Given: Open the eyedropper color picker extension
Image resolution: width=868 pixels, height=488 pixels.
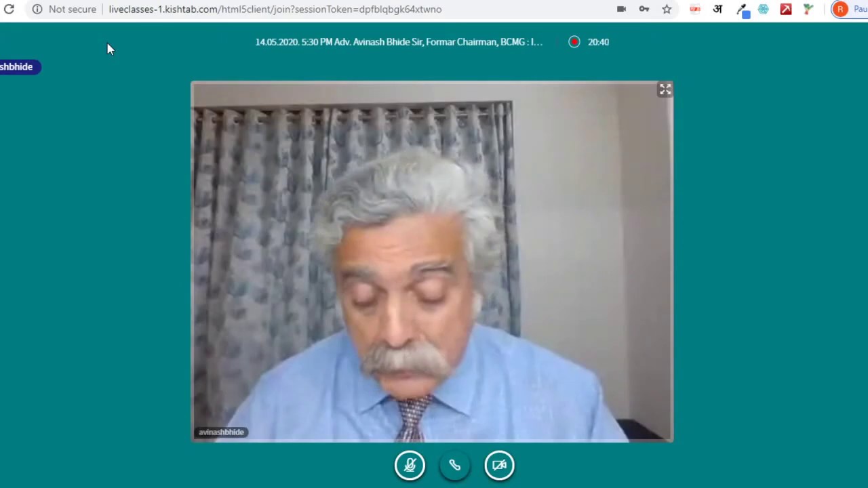Looking at the screenshot, I should click(x=743, y=10).
